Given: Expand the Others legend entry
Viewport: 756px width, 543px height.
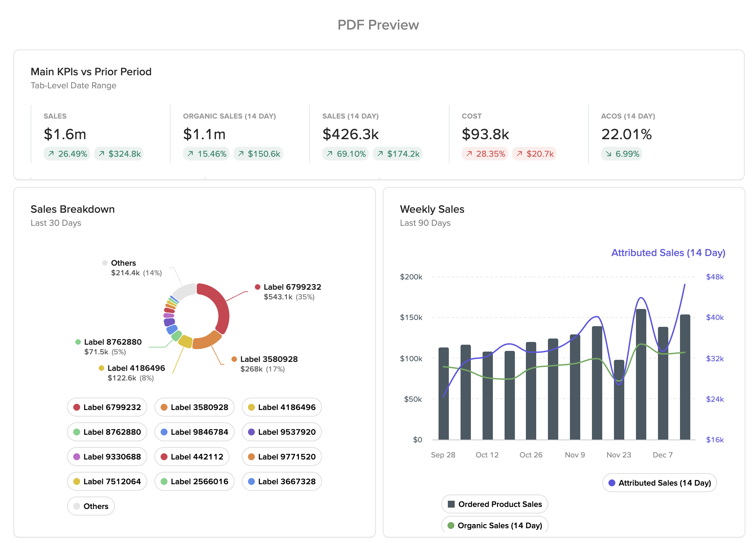Looking at the screenshot, I should [91, 506].
